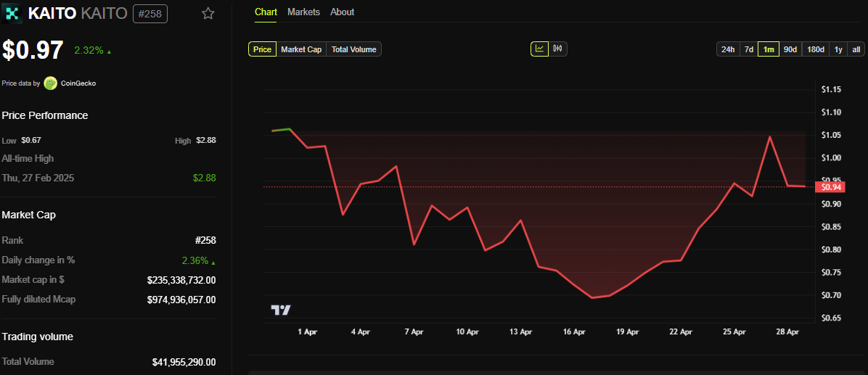Click the 2.32% price change value

[x=89, y=50]
